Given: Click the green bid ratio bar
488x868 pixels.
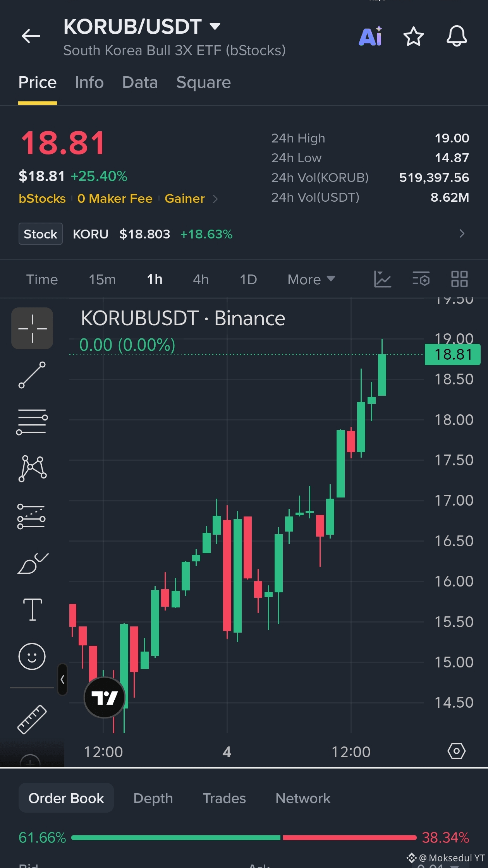Looking at the screenshot, I should pyautogui.click(x=176, y=837).
